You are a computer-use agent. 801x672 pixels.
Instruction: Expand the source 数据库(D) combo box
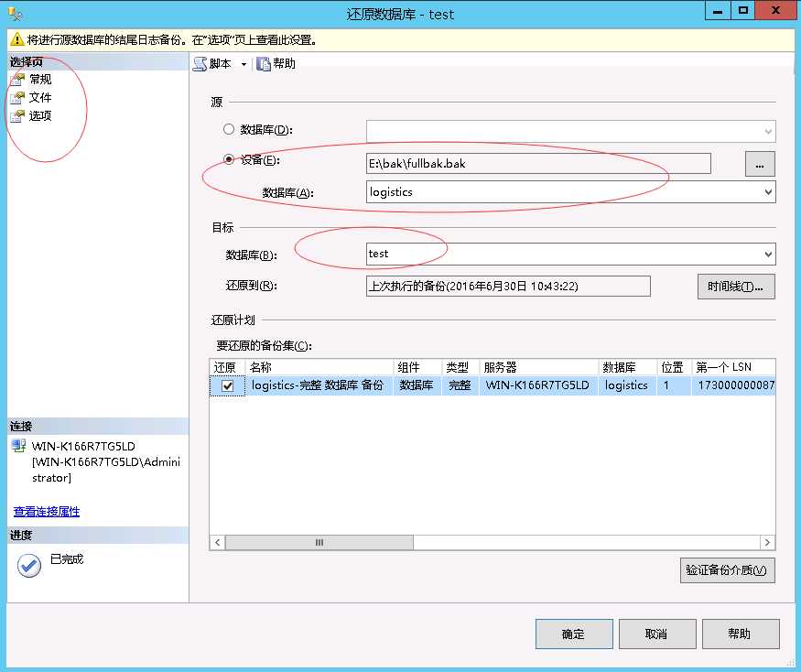click(x=768, y=132)
